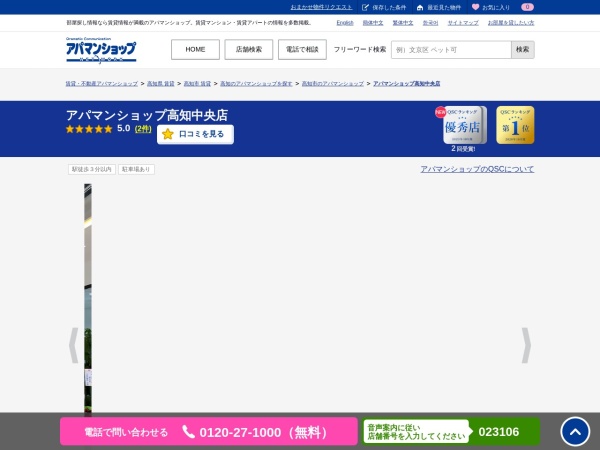Click the 駐車場あり tag
600x450 pixels.
click(x=136, y=169)
